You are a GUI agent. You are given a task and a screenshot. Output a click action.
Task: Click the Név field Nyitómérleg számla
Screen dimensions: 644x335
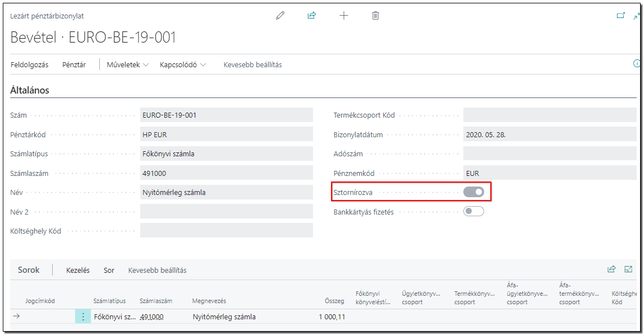coord(226,192)
